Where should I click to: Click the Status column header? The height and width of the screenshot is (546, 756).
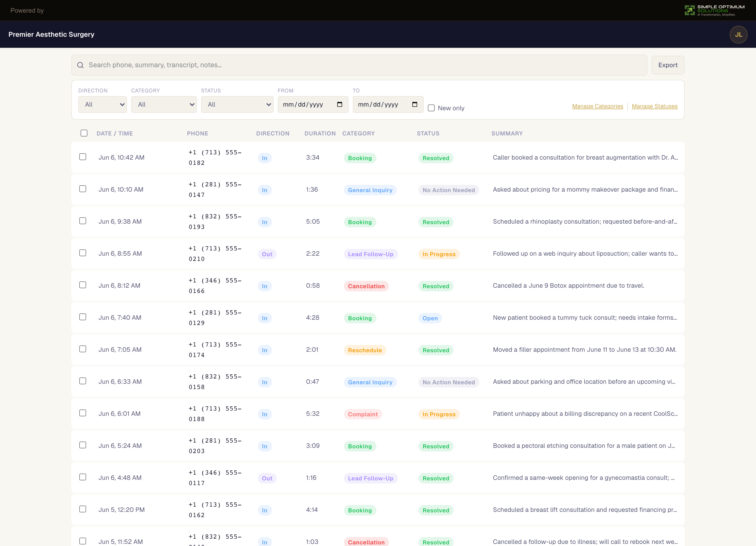coord(428,133)
